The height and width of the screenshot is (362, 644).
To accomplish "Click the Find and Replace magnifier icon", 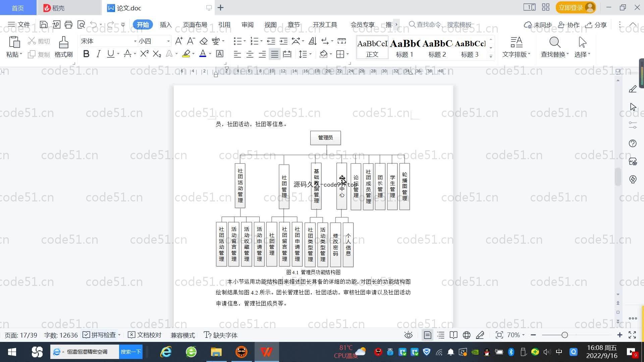I will (x=555, y=42).
